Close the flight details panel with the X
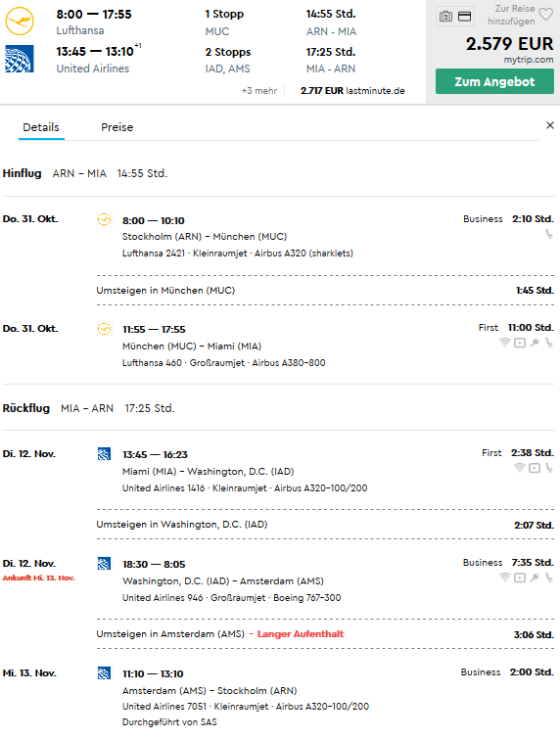The image size is (560, 740). (549, 125)
